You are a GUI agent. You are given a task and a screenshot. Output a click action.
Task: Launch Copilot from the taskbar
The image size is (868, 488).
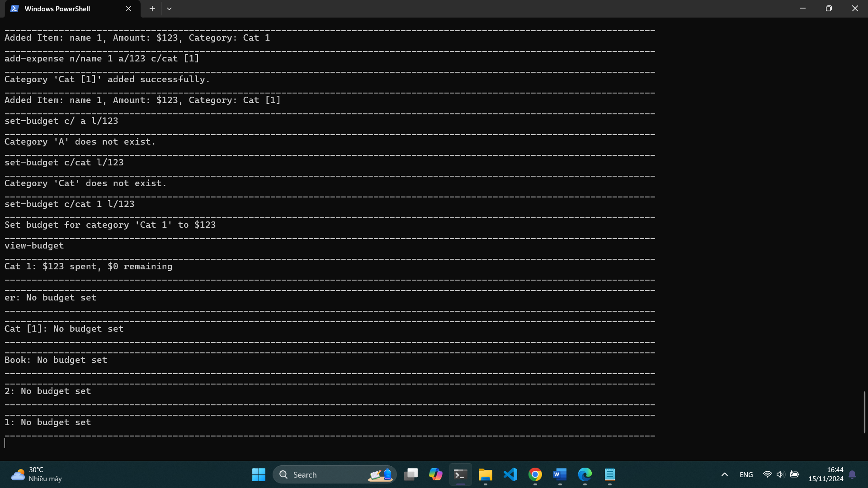pos(435,474)
